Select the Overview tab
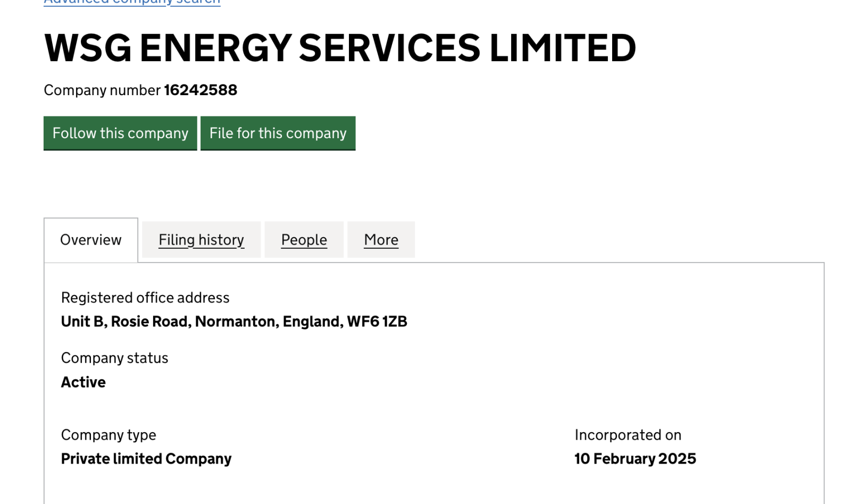The width and height of the screenshot is (851, 504). point(91,240)
